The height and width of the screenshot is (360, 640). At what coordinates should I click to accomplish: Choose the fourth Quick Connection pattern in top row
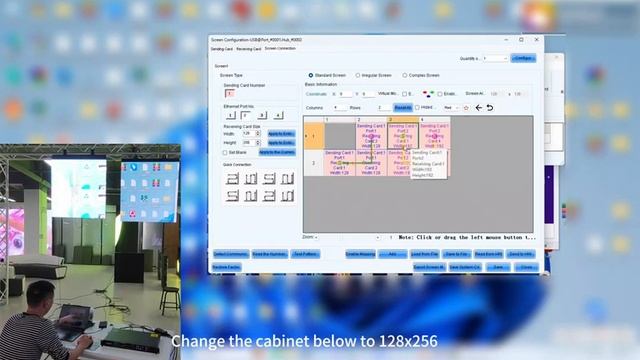(287, 178)
